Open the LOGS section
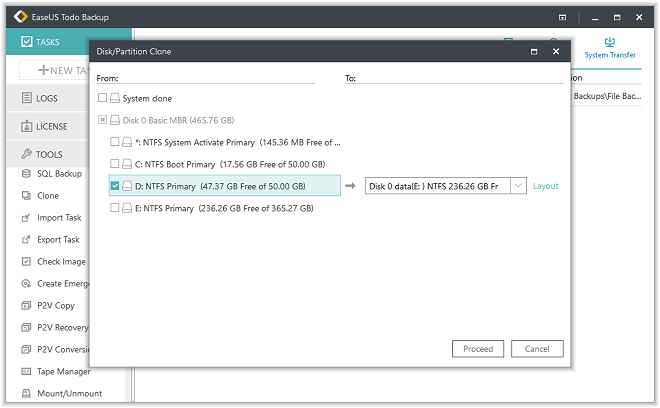660x408 pixels. point(47,99)
